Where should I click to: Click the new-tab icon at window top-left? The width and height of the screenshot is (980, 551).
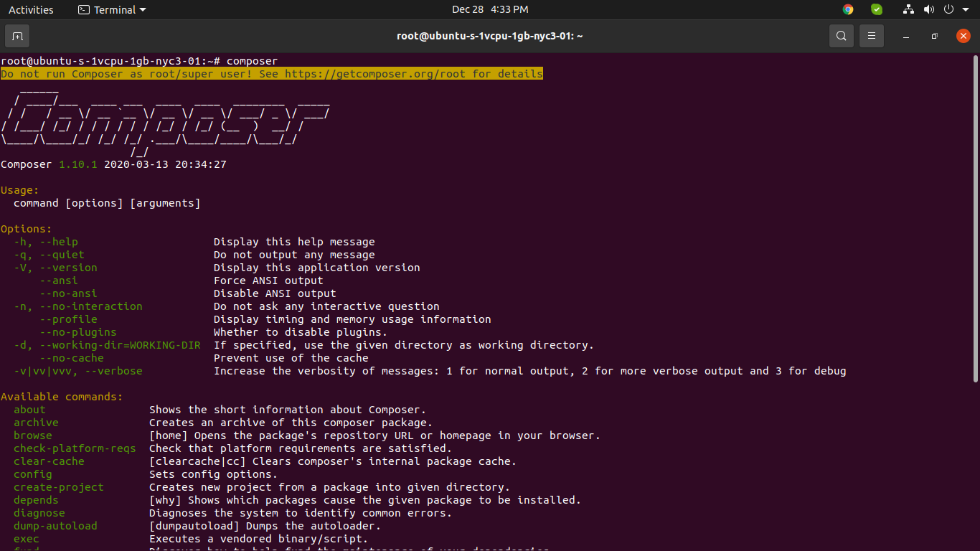click(17, 35)
